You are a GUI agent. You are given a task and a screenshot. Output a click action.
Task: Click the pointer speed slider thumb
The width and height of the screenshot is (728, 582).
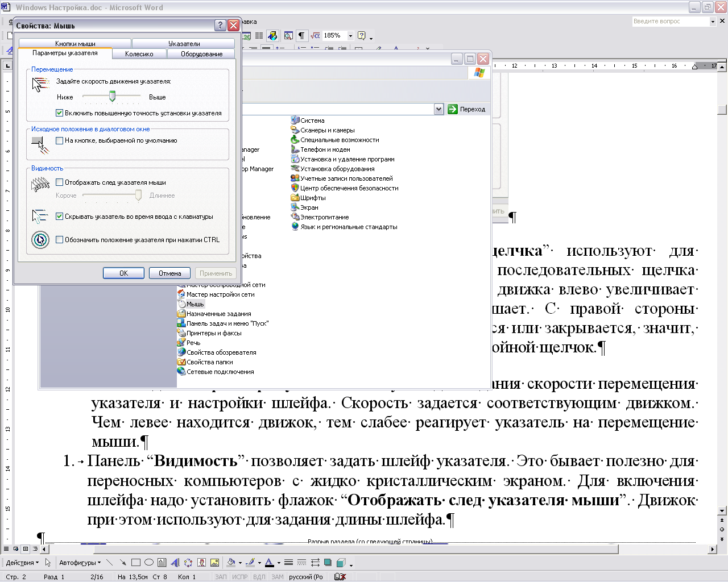[112, 96]
